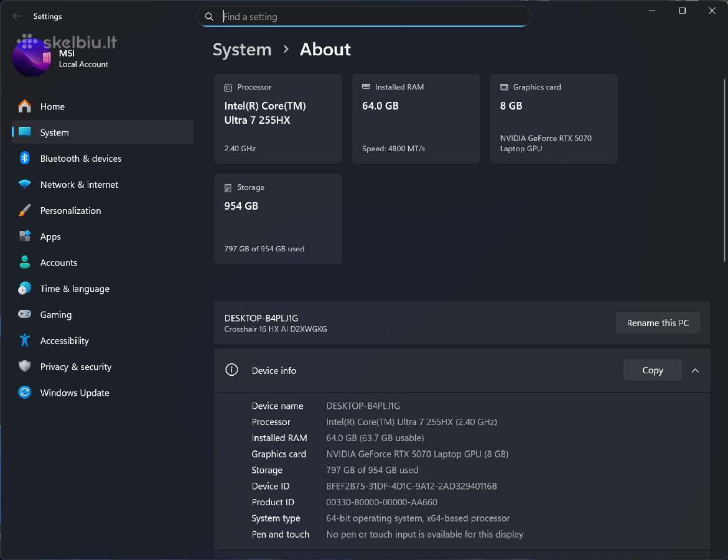Click the Accessibility figure icon

[25, 340]
